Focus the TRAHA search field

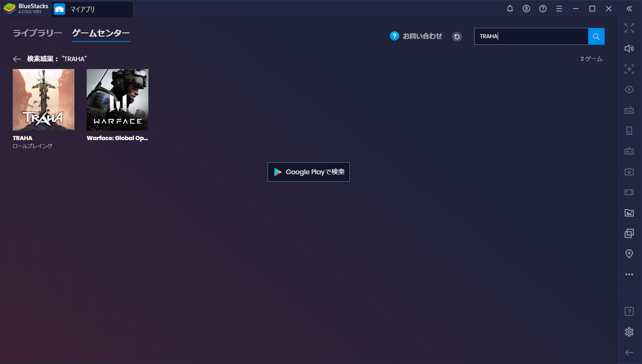[531, 37]
